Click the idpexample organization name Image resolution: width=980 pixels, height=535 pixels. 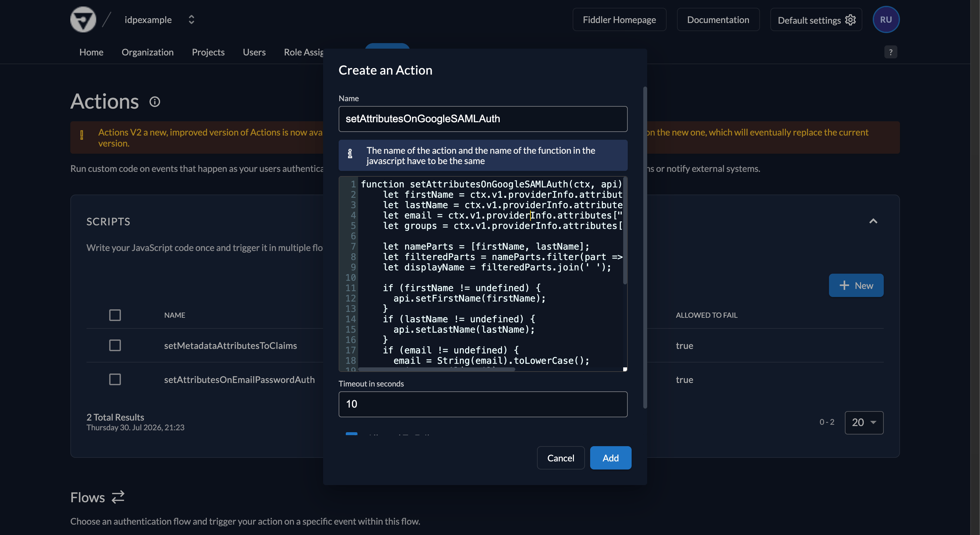coord(148,19)
